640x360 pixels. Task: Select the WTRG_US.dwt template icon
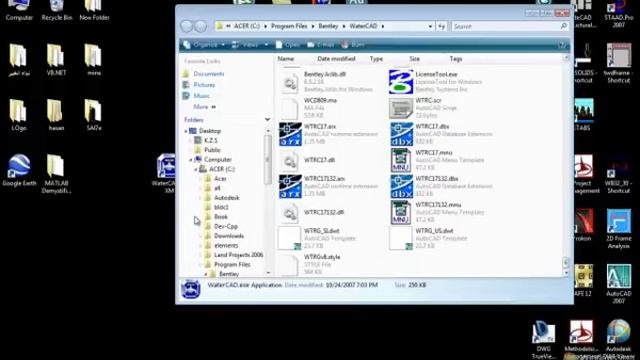[401, 238]
